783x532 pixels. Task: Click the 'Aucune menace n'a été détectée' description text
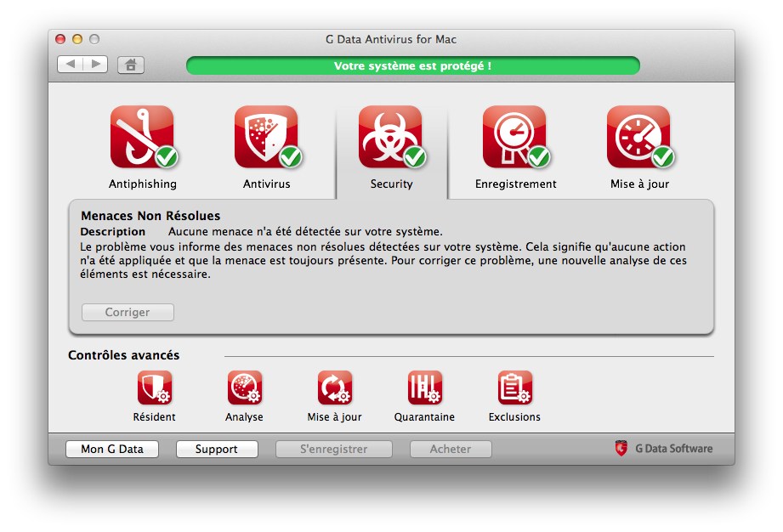305,231
